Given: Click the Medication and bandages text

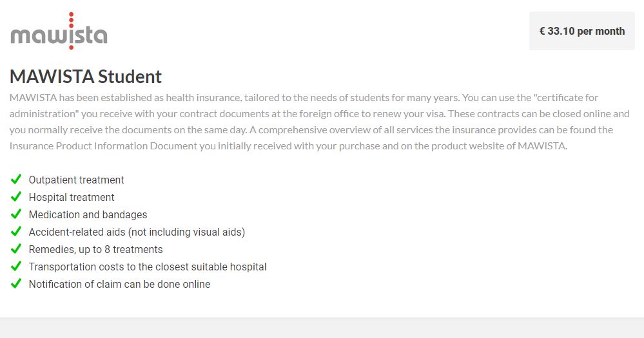Looking at the screenshot, I should (88, 214).
